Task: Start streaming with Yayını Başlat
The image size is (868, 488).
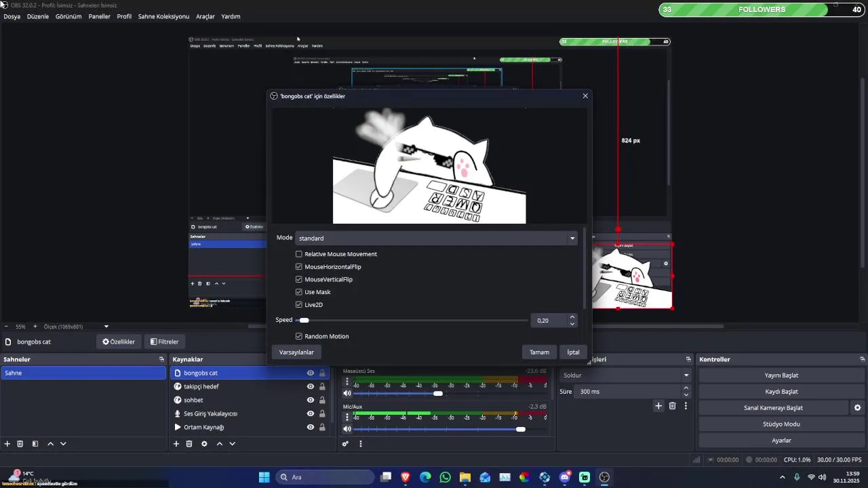Action: coord(781,375)
